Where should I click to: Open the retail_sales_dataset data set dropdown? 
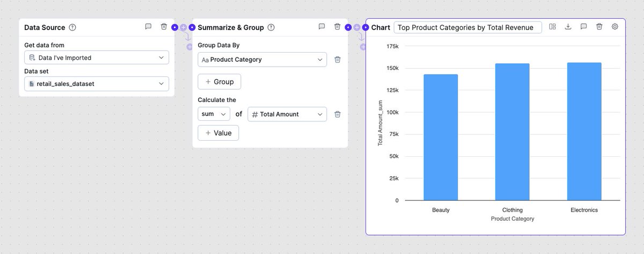pos(97,84)
